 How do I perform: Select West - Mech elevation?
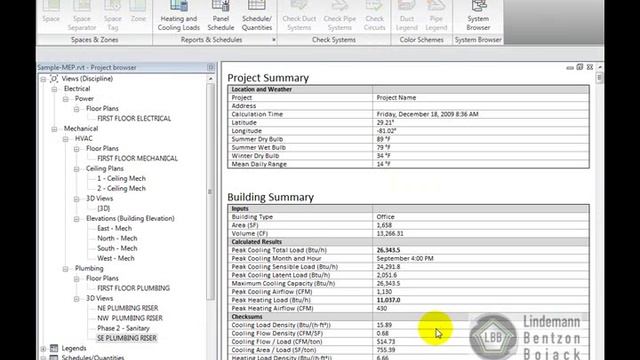pyautogui.click(x=116, y=258)
